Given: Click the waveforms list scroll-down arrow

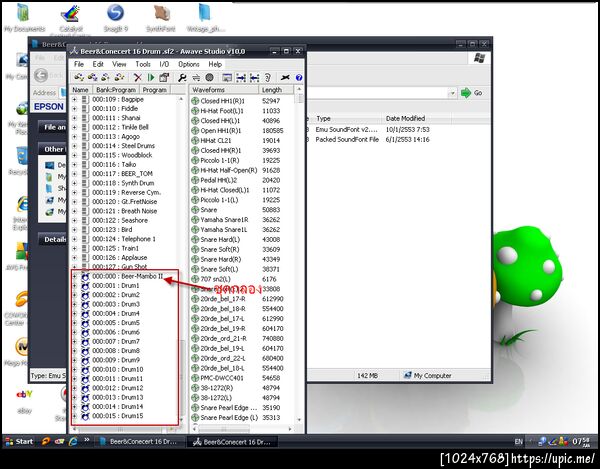Looking at the screenshot, I should pyautogui.click(x=299, y=420).
